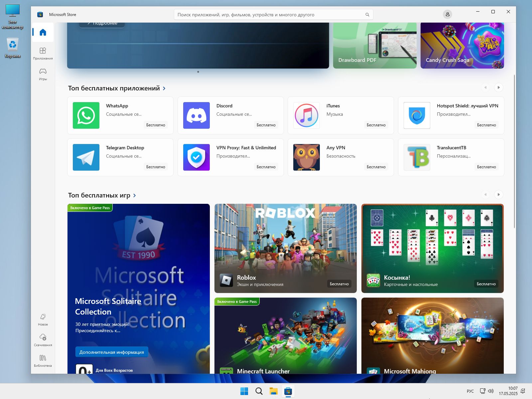
Task: Open the clock and date in the taskbar
Action: pyautogui.click(x=508, y=391)
